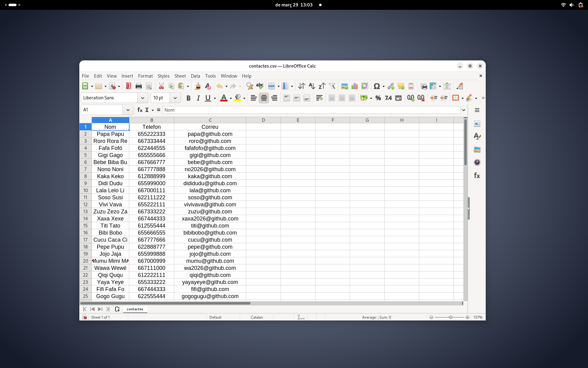Select cell with papa@github.com
The width and height of the screenshot is (588, 368).
[x=210, y=134]
